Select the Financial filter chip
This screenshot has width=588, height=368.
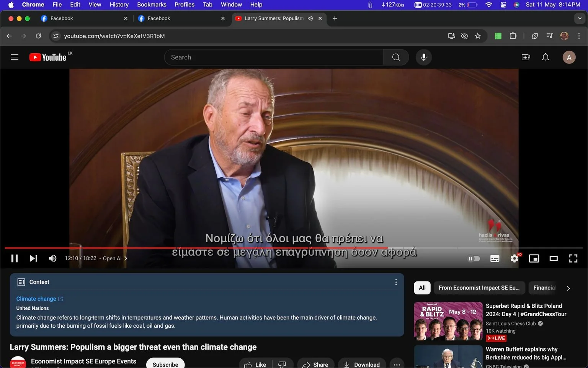(x=544, y=288)
